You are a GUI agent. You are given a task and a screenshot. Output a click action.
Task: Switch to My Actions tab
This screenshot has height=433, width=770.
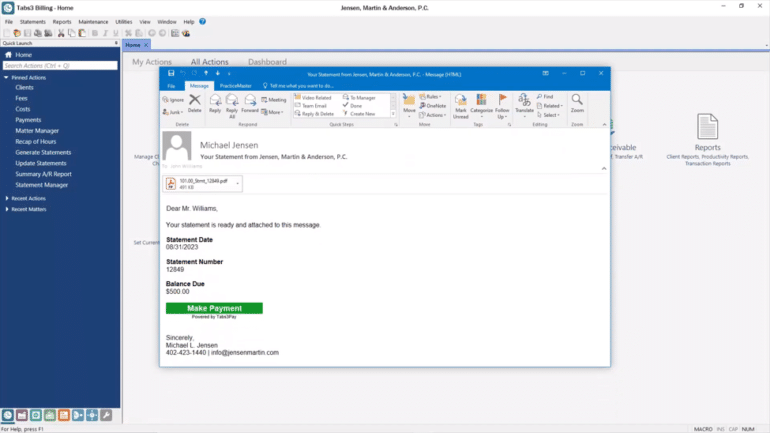(x=152, y=62)
